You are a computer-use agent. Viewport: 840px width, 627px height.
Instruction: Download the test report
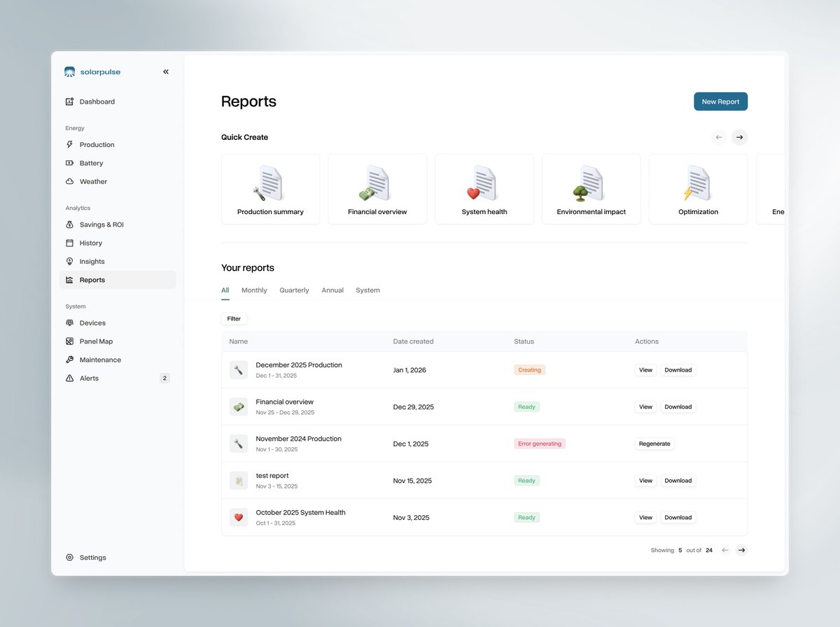click(x=678, y=481)
